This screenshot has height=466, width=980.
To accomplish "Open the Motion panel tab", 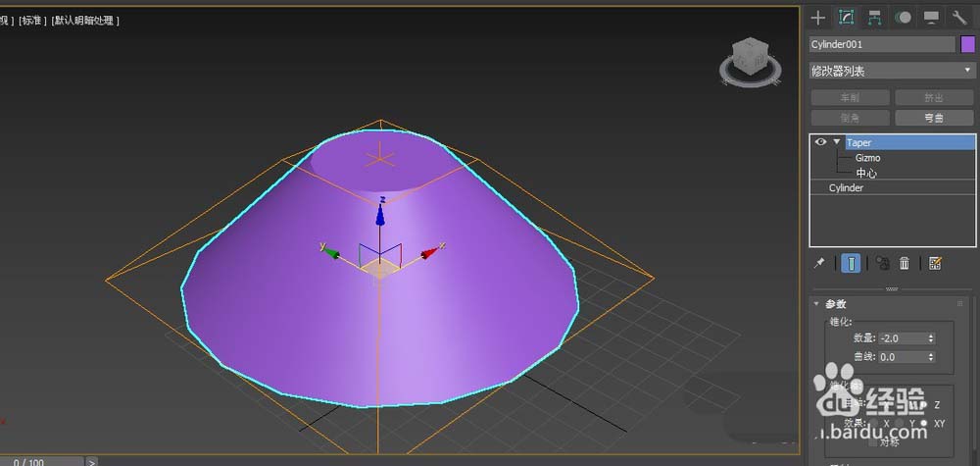I will tap(903, 18).
